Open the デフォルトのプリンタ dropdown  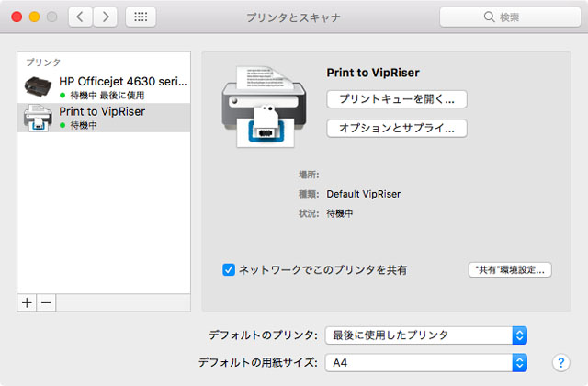pyautogui.click(x=426, y=335)
